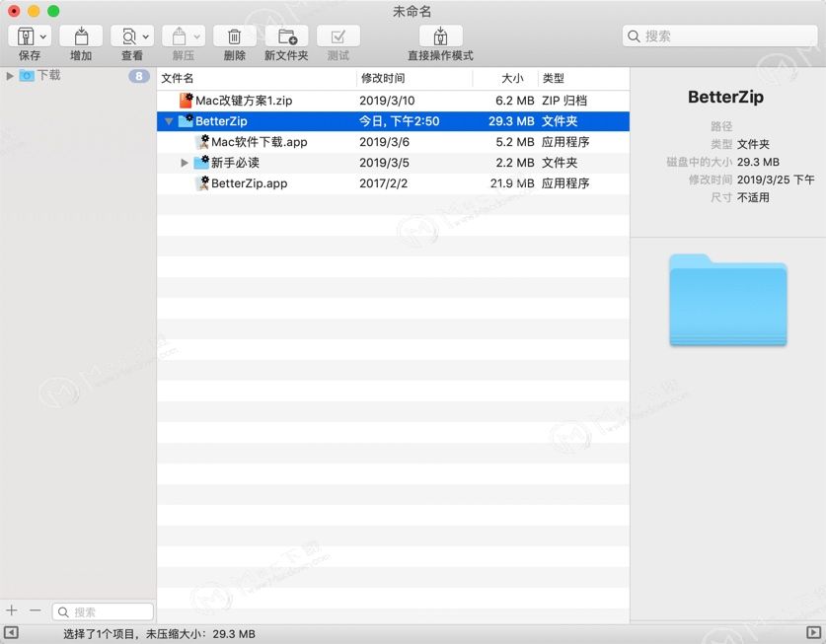Image resolution: width=826 pixels, height=644 pixels.
Task: Click the BetterZip.app application icon
Action: coord(202,182)
